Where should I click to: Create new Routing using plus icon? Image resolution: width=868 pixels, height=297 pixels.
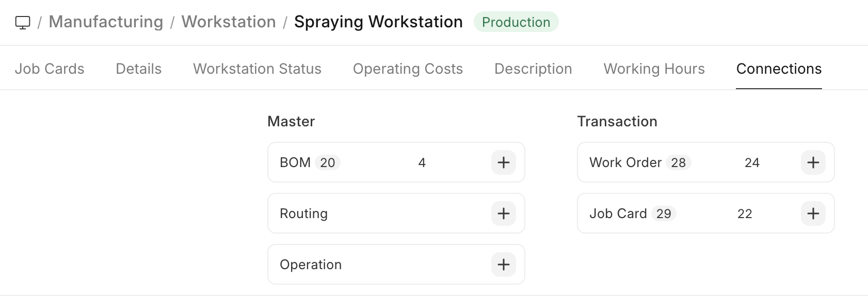pyautogui.click(x=503, y=213)
